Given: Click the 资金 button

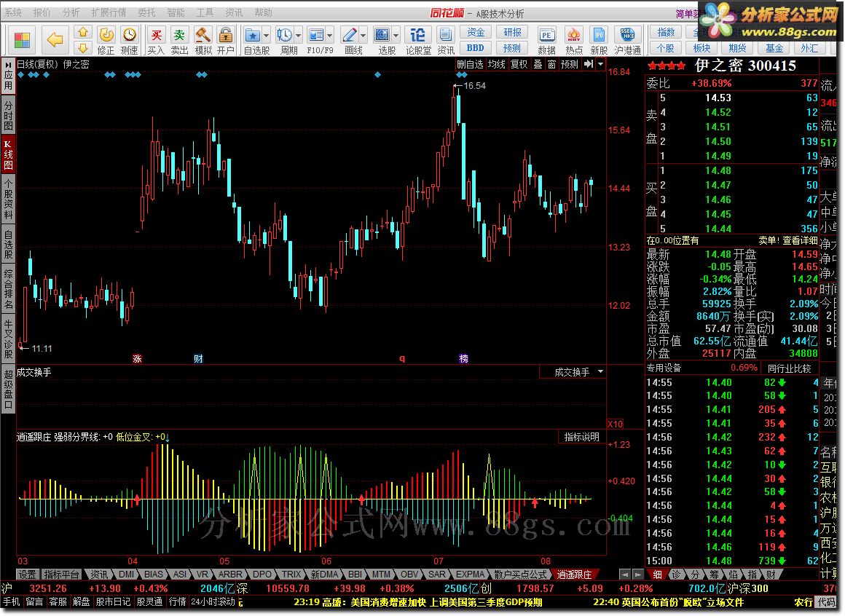Looking at the screenshot, I should pyautogui.click(x=475, y=32).
